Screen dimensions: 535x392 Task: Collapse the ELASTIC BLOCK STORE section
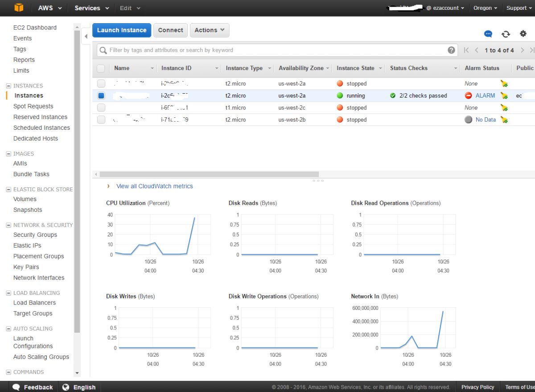(x=8, y=189)
